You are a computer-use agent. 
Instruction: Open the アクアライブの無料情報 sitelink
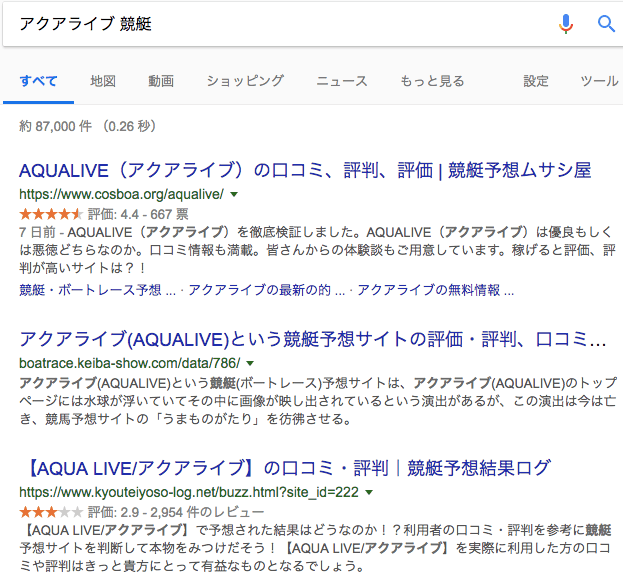click(435, 290)
